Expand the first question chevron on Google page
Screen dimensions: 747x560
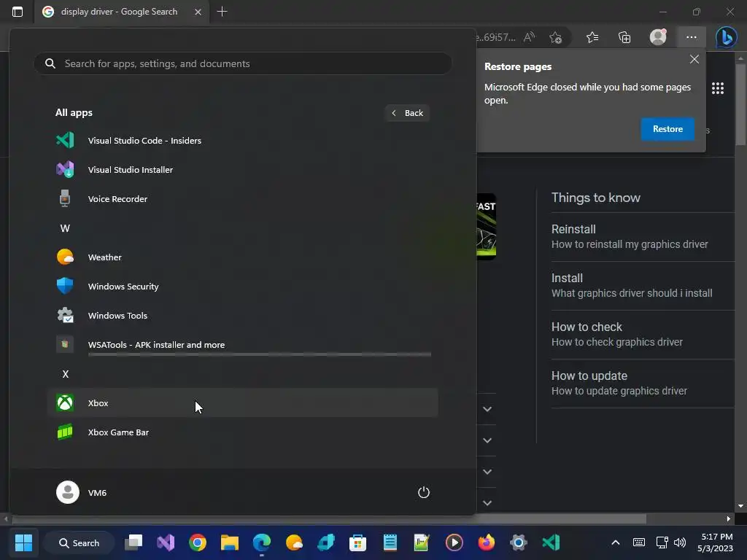(487, 409)
